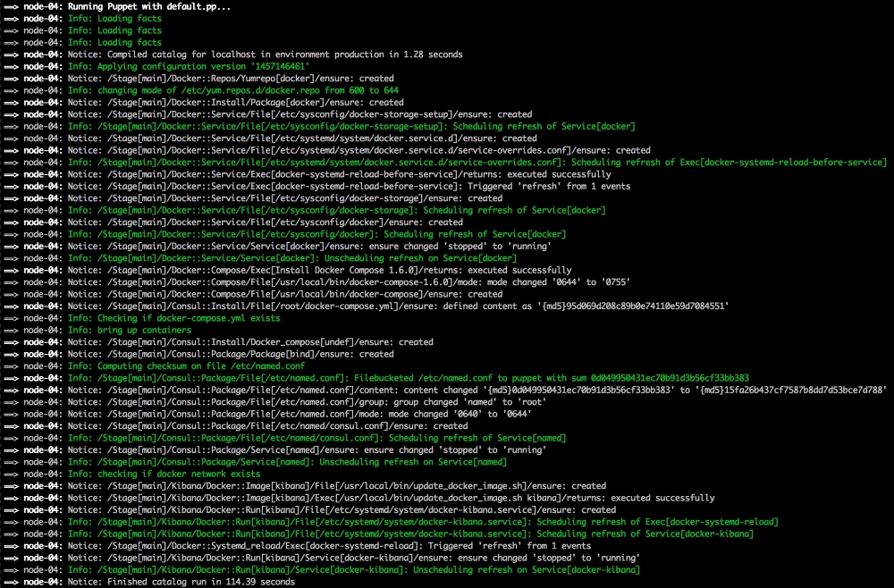Viewport: 894px width, 588px height.
Task: Click 'Finished catalog run in 114.39 seconds' line
Action: click(x=181, y=582)
